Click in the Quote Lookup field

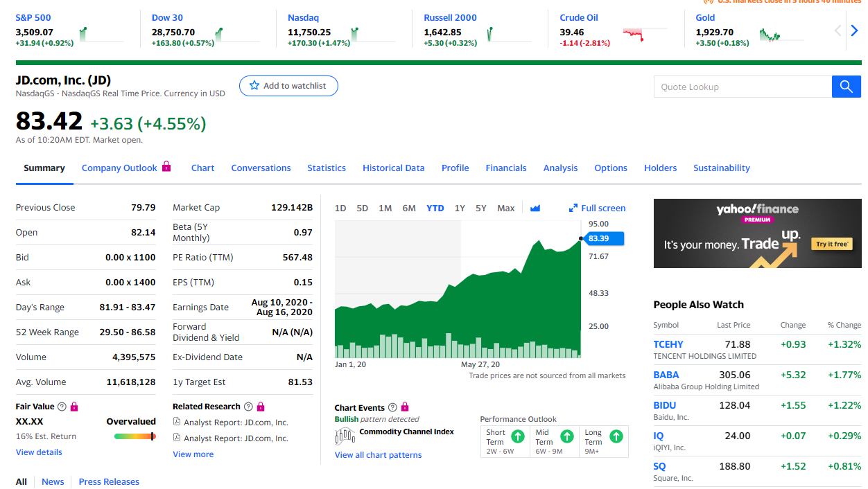[x=742, y=87]
